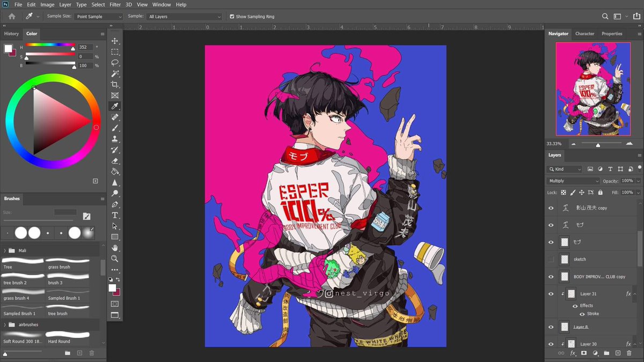The image size is (644, 362).
Task: Select the grass brush preset
Action: click(68, 262)
